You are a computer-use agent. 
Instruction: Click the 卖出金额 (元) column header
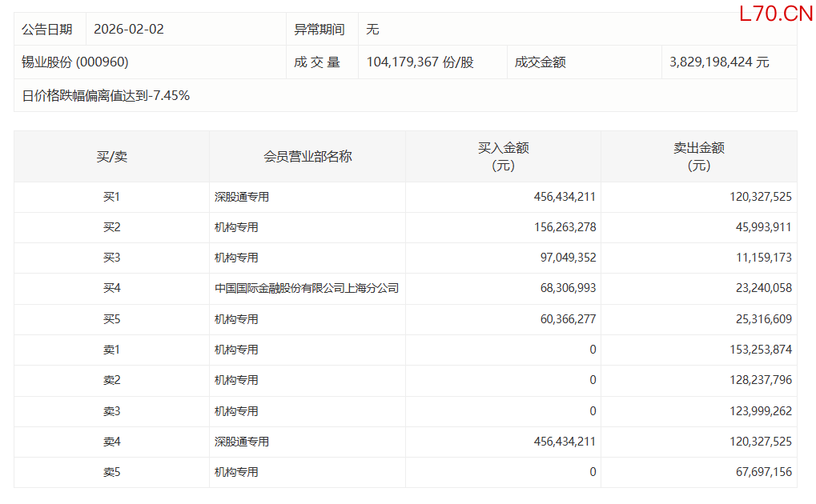(x=698, y=157)
